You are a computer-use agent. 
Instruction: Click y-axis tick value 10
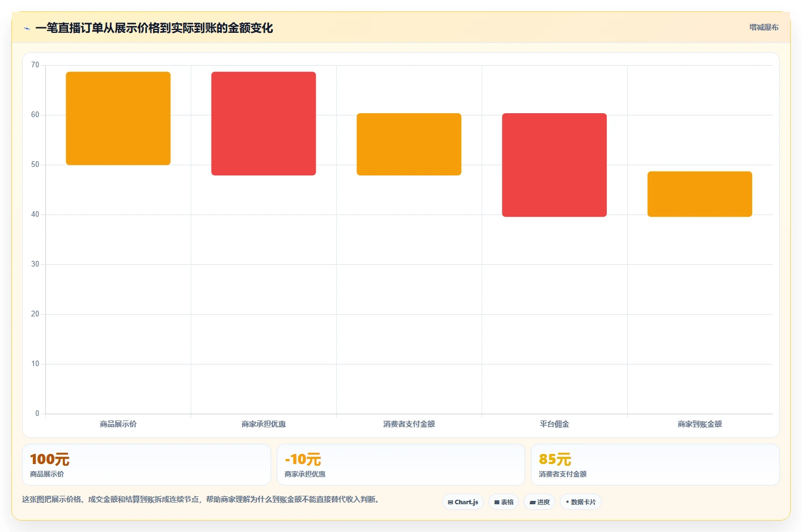pyautogui.click(x=35, y=364)
